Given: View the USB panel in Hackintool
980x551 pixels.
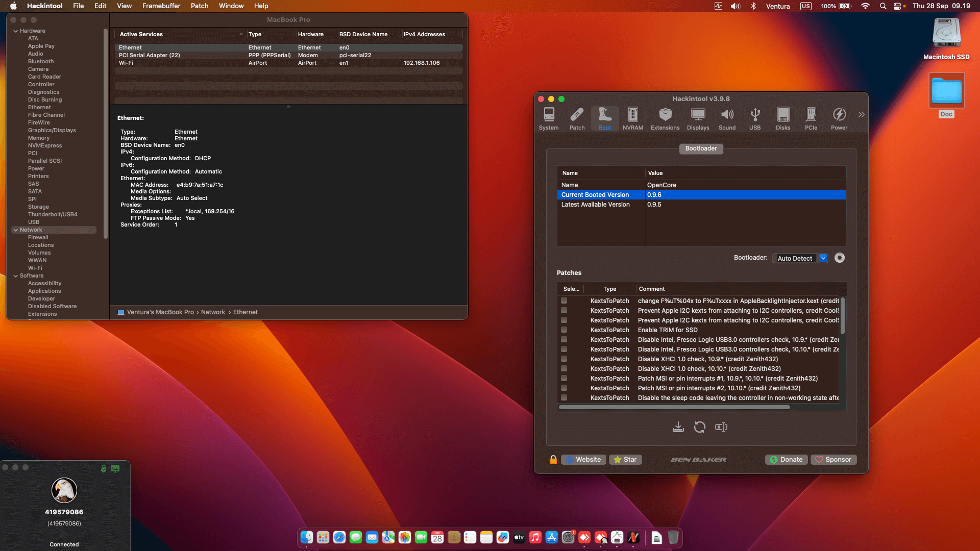Looking at the screenshot, I should pyautogui.click(x=755, y=118).
